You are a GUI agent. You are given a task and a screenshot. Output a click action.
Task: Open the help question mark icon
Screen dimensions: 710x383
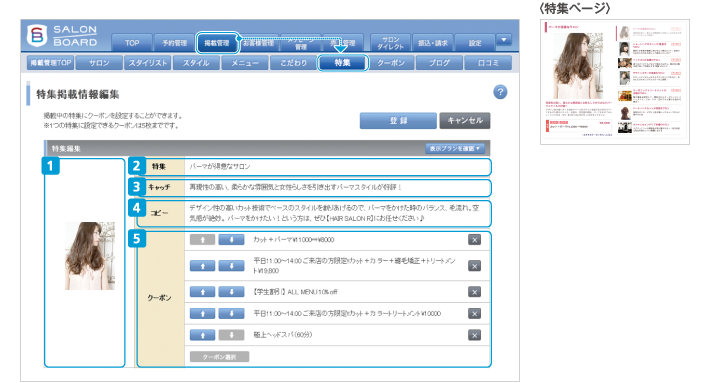tap(500, 92)
